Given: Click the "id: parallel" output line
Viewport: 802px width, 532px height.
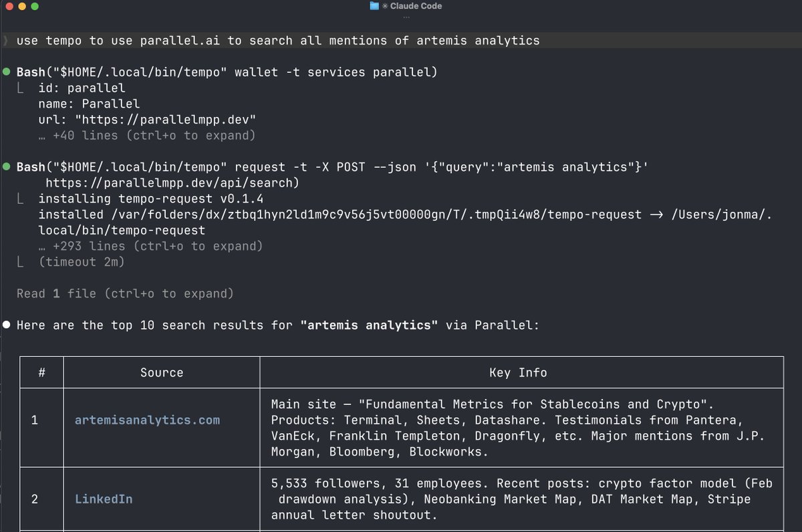Looking at the screenshot, I should click(x=82, y=88).
